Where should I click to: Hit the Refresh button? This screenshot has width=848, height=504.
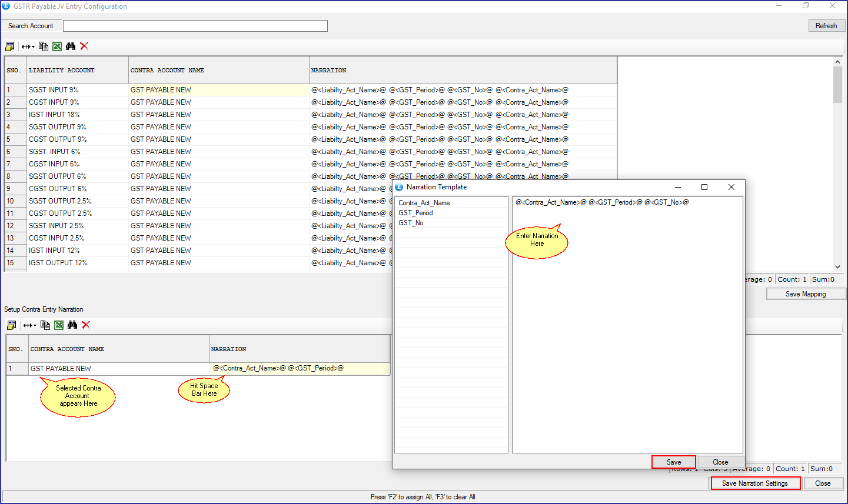[826, 26]
